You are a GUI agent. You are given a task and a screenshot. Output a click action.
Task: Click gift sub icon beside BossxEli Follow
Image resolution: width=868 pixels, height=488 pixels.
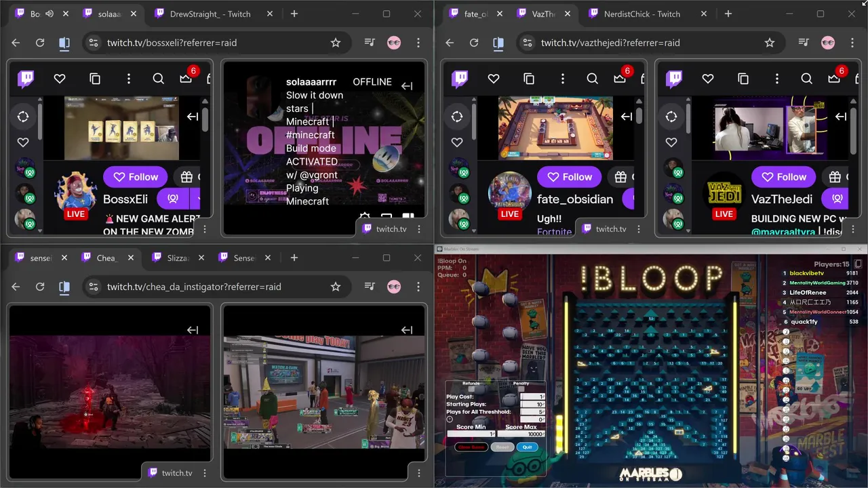coord(187,177)
